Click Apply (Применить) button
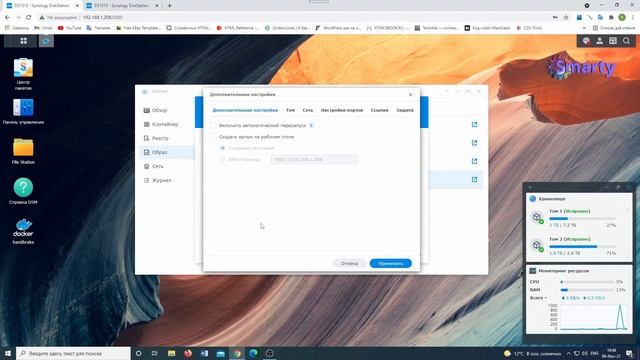Screen dimensions: 640x360 [x=391, y=263]
